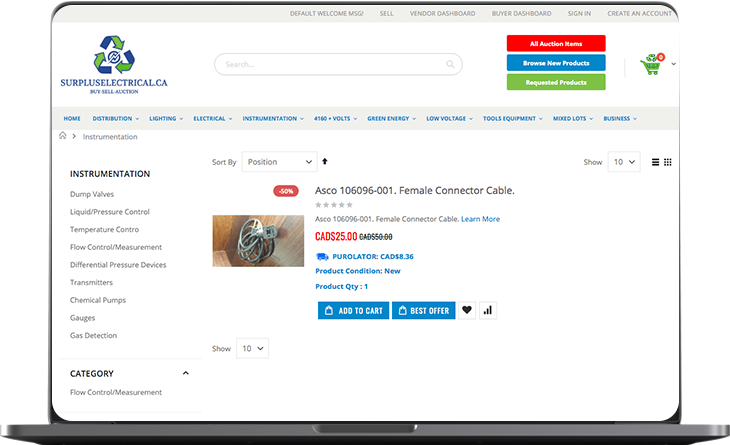730x445 pixels.
Task: Switch to list view icon
Action: 655,162
